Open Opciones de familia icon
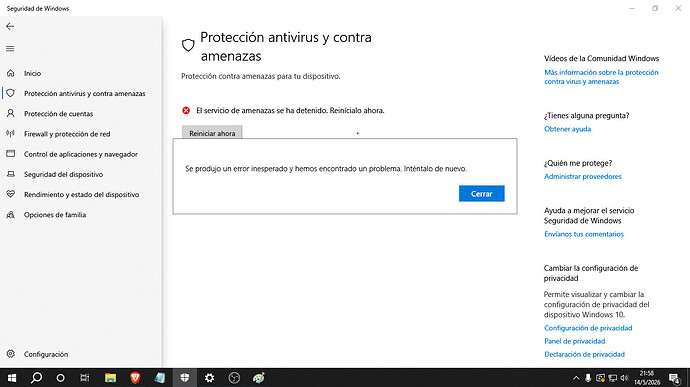This screenshot has width=690, height=387. [x=11, y=215]
